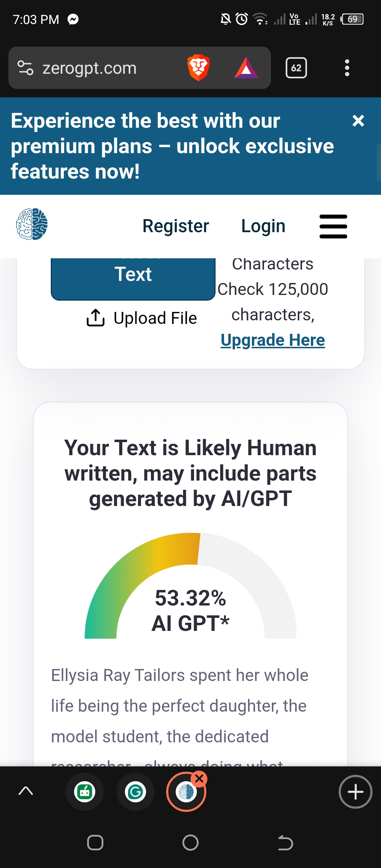Close the premium plans banner
This screenshot has width=381, height=868.
[x=358, y=121]
